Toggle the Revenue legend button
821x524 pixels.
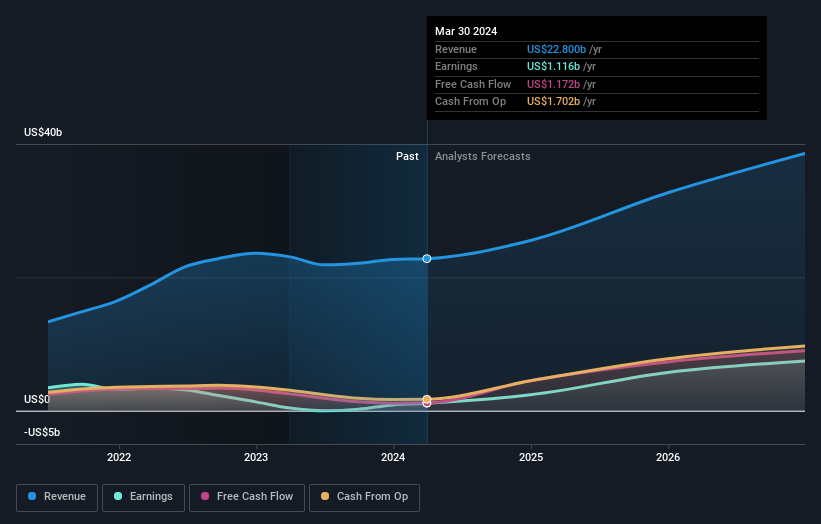coord(57,497)
